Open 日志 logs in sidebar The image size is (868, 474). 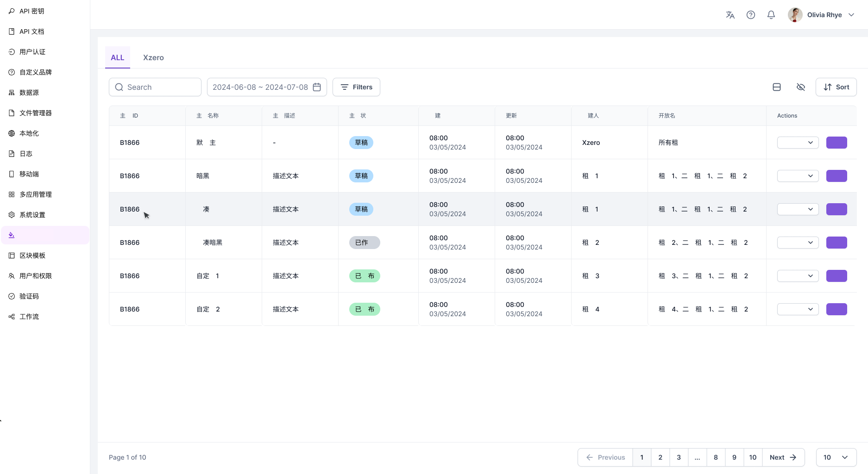pos(45,154)
